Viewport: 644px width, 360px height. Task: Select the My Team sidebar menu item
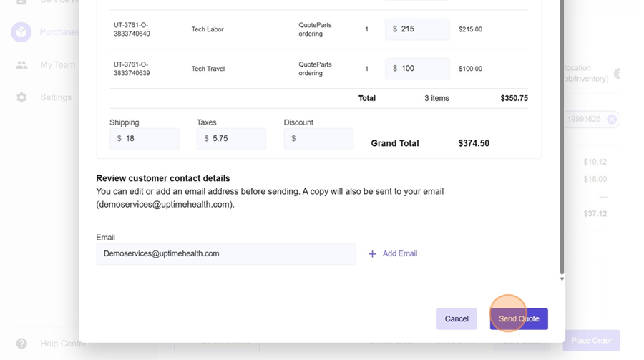(57, 65)
